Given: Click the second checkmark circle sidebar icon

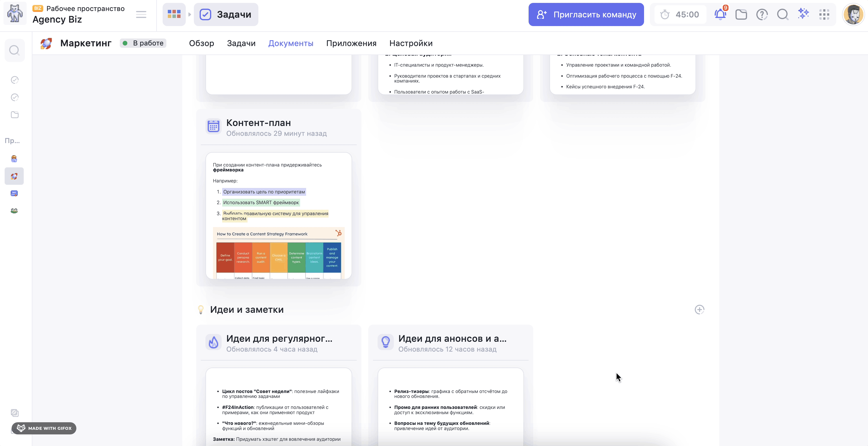Looking at the screenshot, I should [14, 97].
